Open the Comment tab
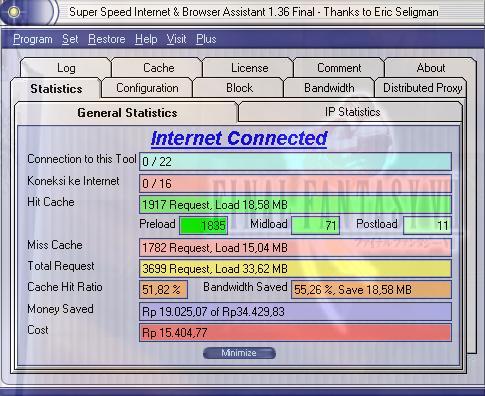This screenshot has width=485, height=396. tap(339, 68)
